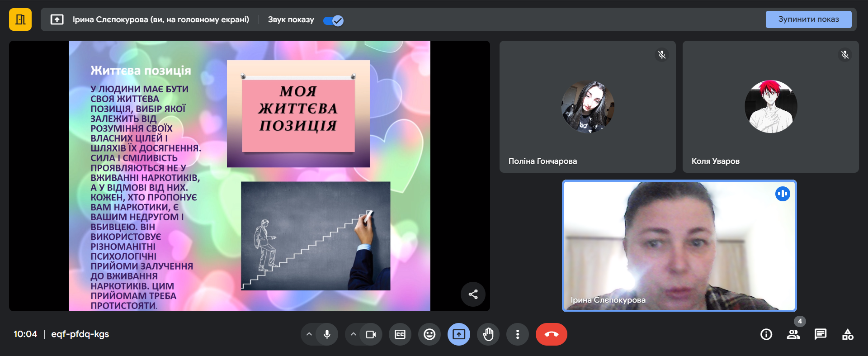This screenshot has width=868, height=356.
Task: Mute the microphone
Action: pyautogui.click(x=327, y=334)
